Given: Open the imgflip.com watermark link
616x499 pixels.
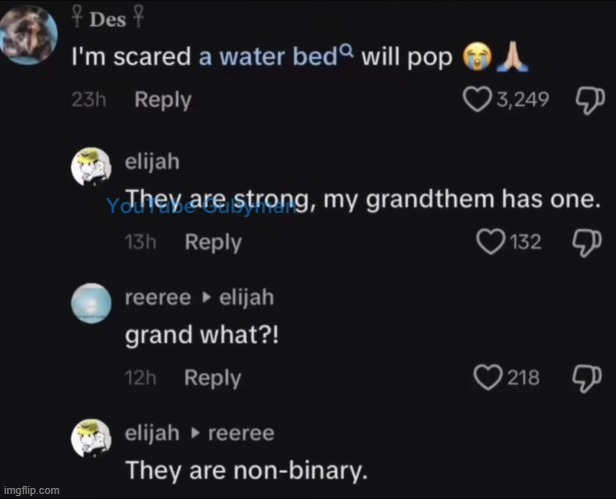Looking at the screenshot, I should pyautogui.click(x=32, y=490).
